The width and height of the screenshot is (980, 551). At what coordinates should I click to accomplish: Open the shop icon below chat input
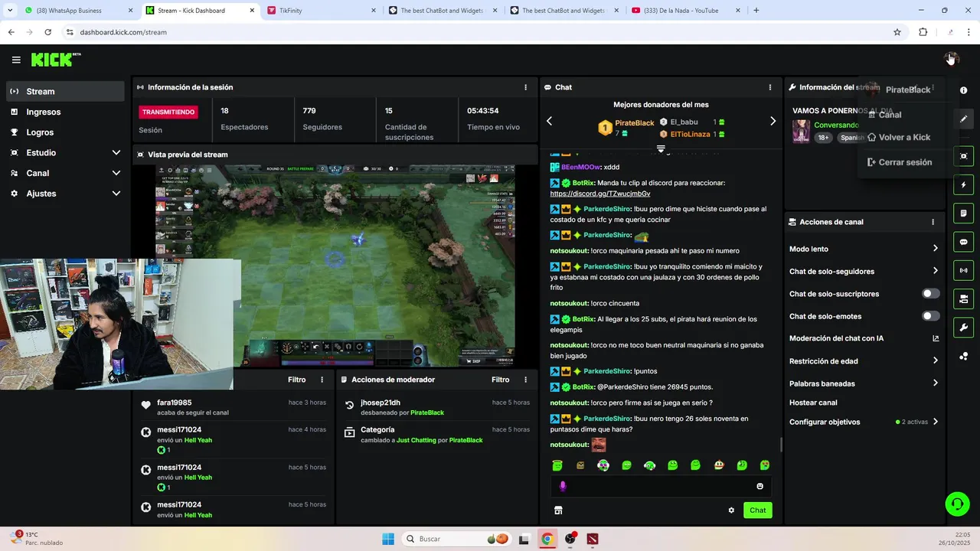558,510
